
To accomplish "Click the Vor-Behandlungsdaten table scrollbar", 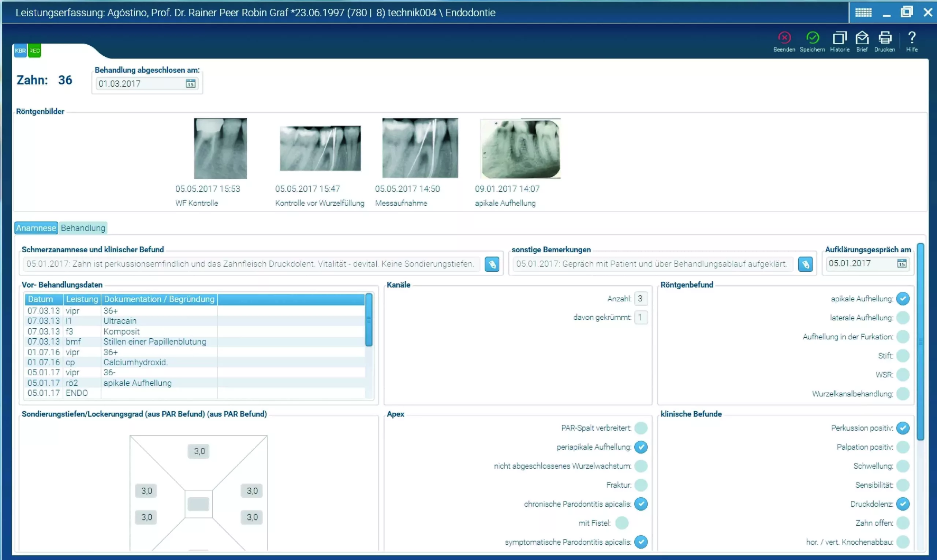I will [x=369, y=320].
